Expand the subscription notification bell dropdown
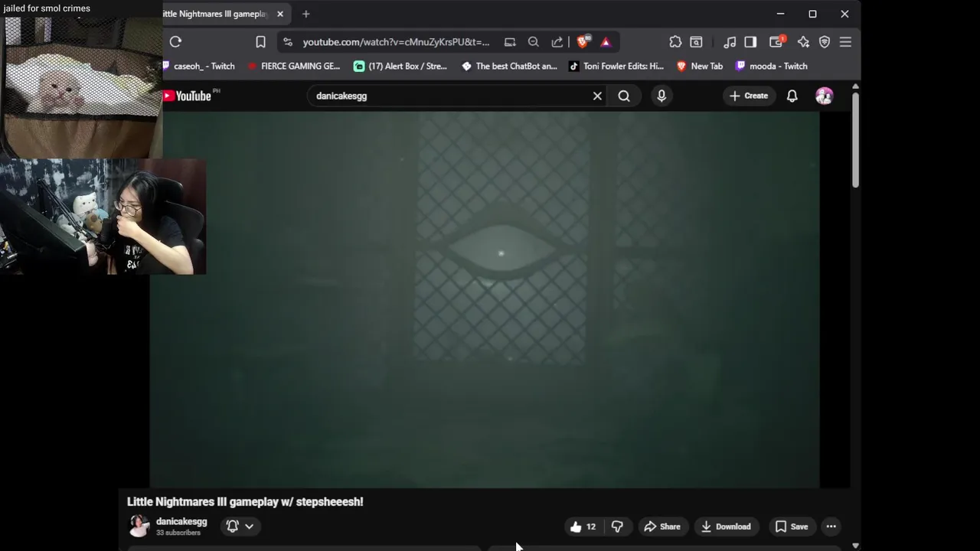This screenshot has width=980, height=551. (240, 526)
